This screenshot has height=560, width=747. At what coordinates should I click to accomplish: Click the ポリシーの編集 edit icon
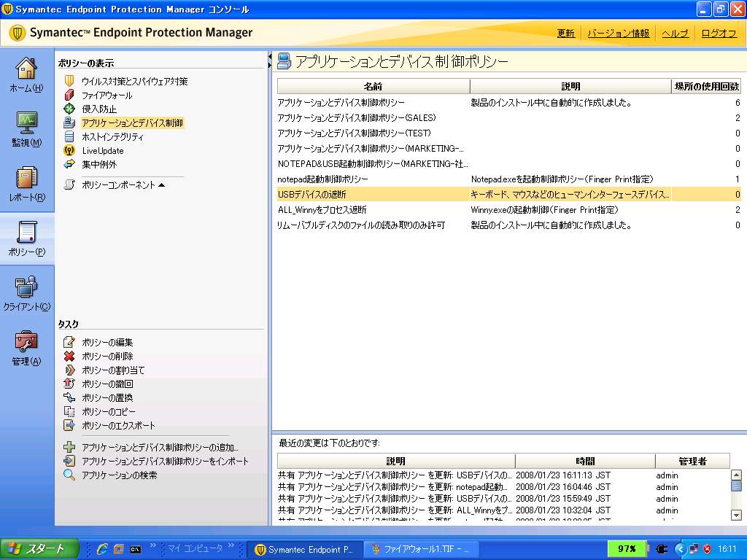(69, 342)
